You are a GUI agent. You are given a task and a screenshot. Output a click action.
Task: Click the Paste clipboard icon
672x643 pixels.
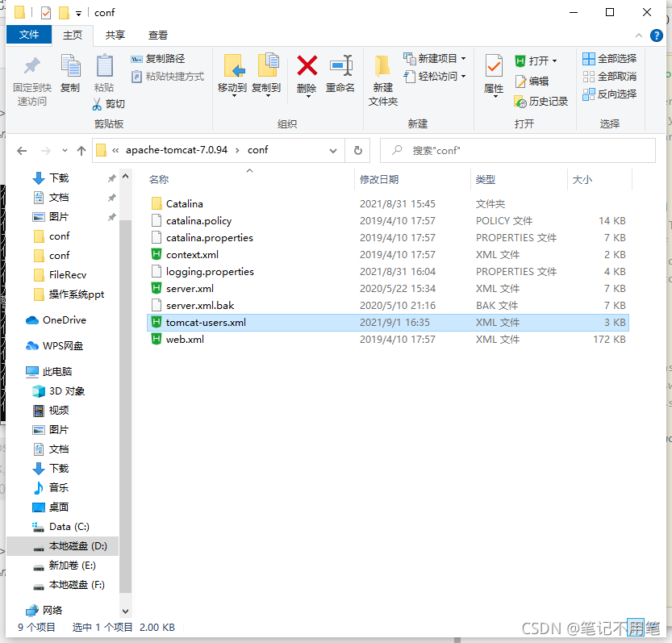104,66
